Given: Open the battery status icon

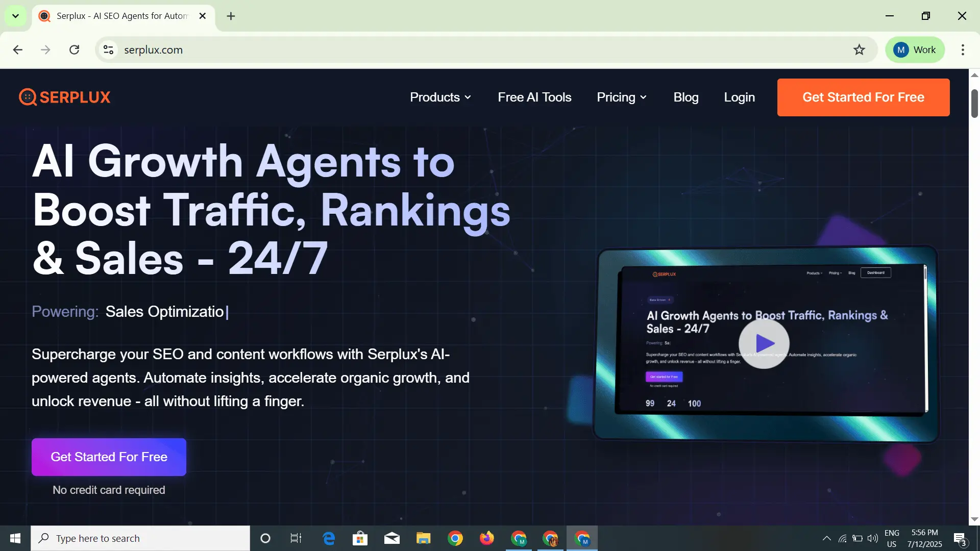Looking at the screenshot, I should tap(857, 538).
